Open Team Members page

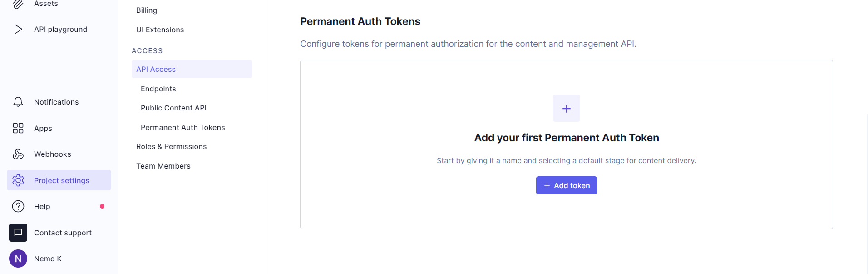point(163,166)
